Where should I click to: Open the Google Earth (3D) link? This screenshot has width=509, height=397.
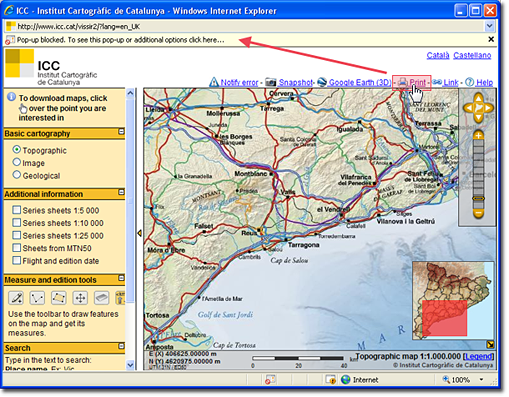pos(354,82)
